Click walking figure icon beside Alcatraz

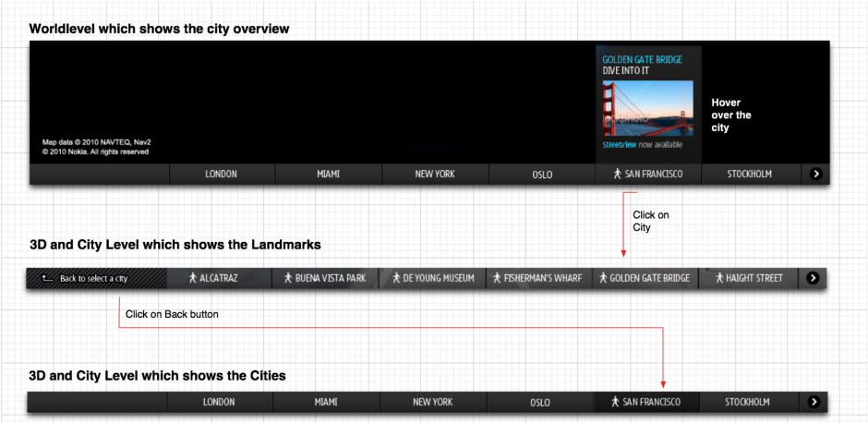[x=193, y=278]
